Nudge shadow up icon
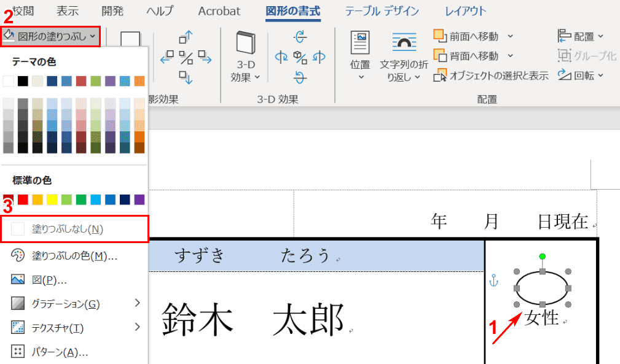620x364 pixels. click(x=186, y=37)
